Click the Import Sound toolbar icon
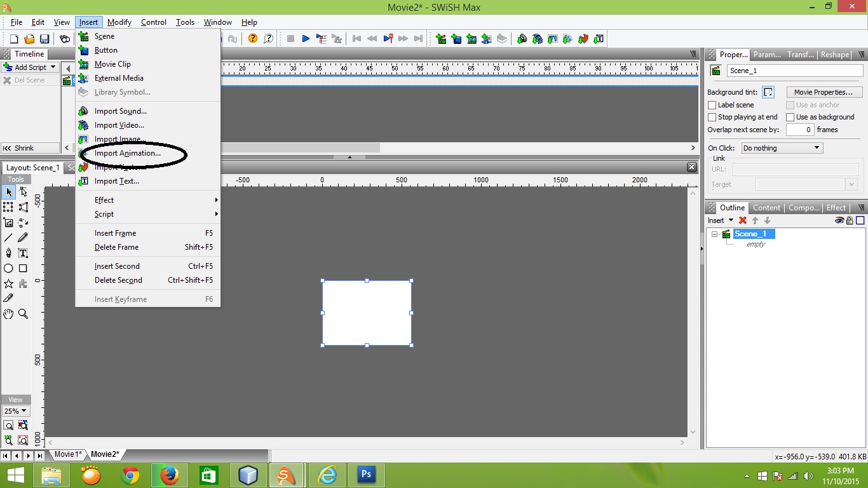Screen dimensions: 868x488 (522, 39)
